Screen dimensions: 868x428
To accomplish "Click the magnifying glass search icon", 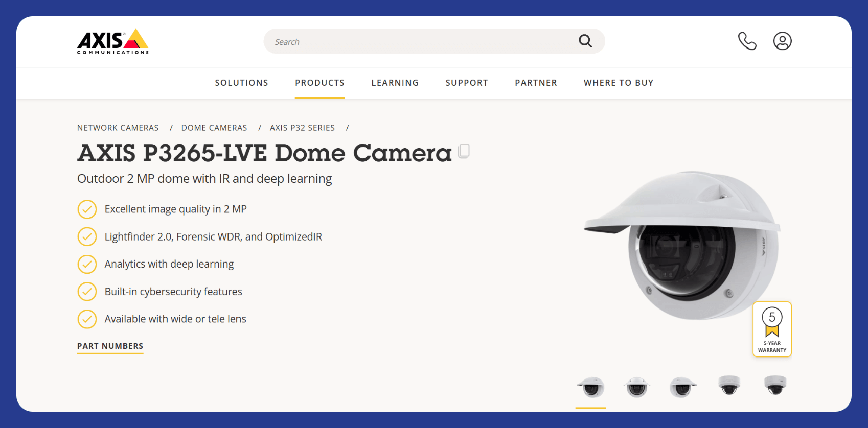I will [x=585, y=41].
